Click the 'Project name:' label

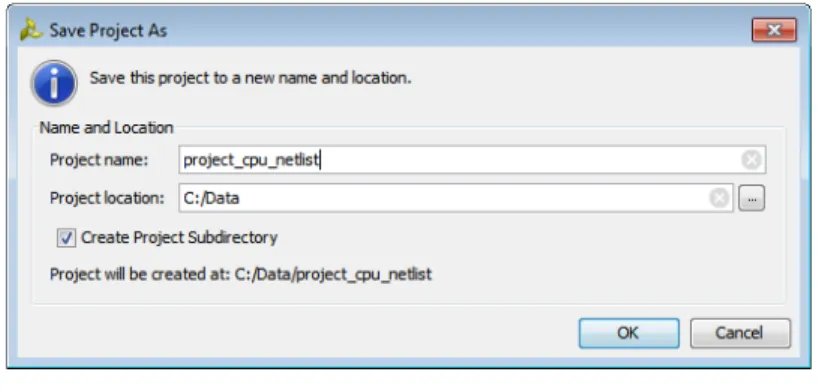(x=99, y=159)
